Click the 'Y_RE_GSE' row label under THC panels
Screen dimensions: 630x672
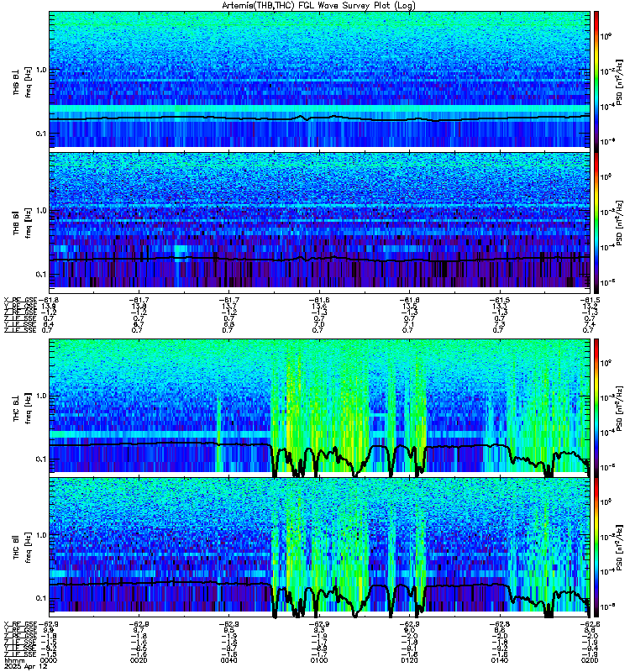20,629
